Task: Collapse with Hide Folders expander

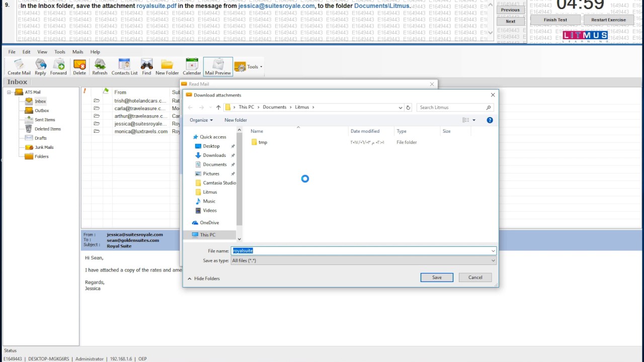Action: [x=204, y=279]
